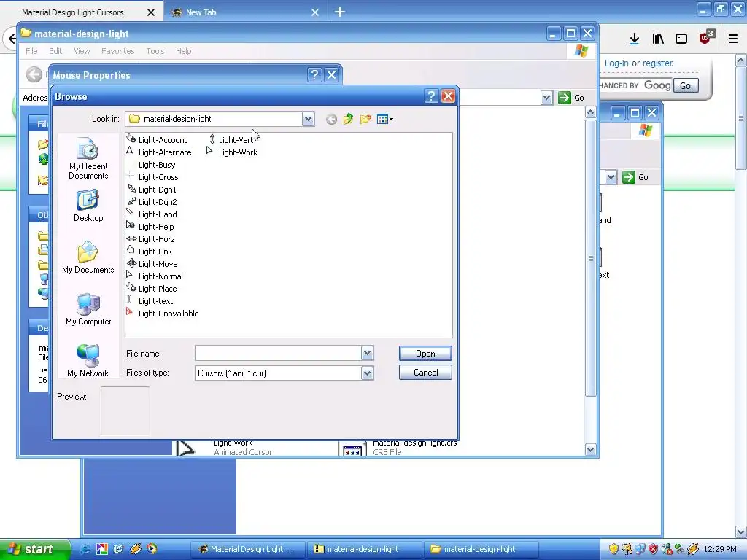Click the Windows start button
This screenshot has width=747, height=560.
pos(35,549)
